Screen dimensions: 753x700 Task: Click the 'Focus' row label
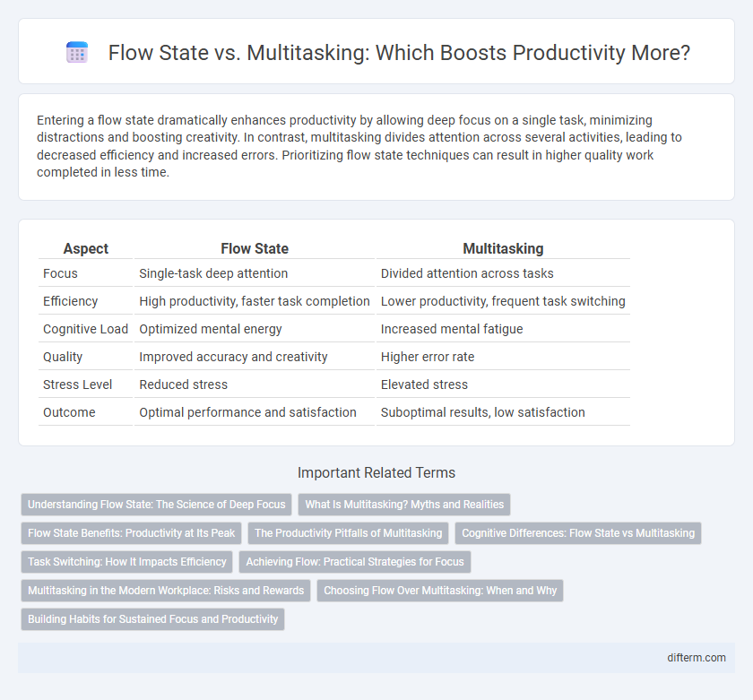(60, 273)
